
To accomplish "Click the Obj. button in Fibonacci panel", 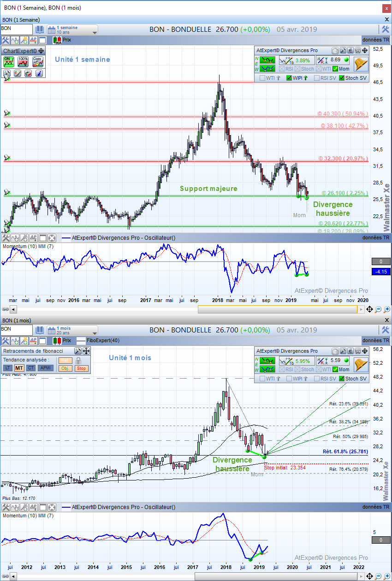I will 65,368.
